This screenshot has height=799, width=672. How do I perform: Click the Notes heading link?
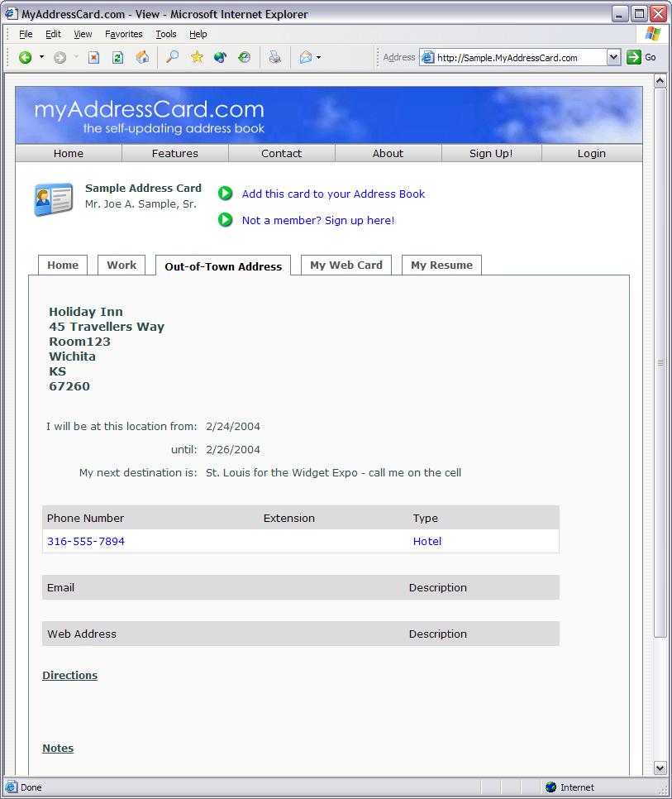coord(58,748)
